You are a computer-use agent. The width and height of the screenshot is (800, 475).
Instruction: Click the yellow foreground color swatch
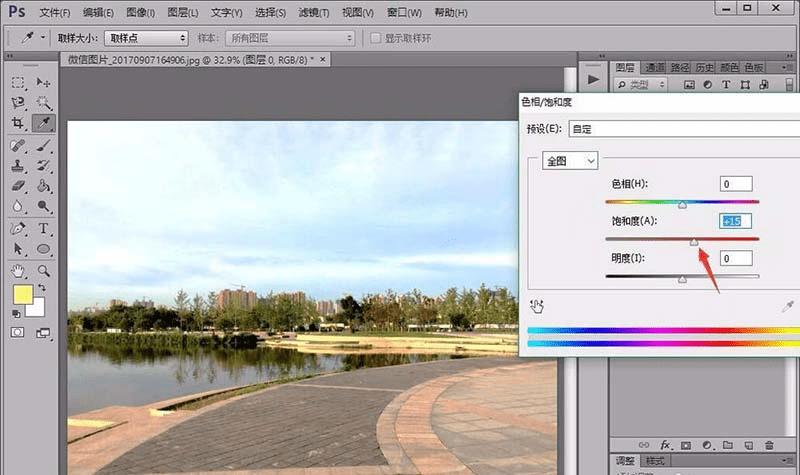(23, 296)
